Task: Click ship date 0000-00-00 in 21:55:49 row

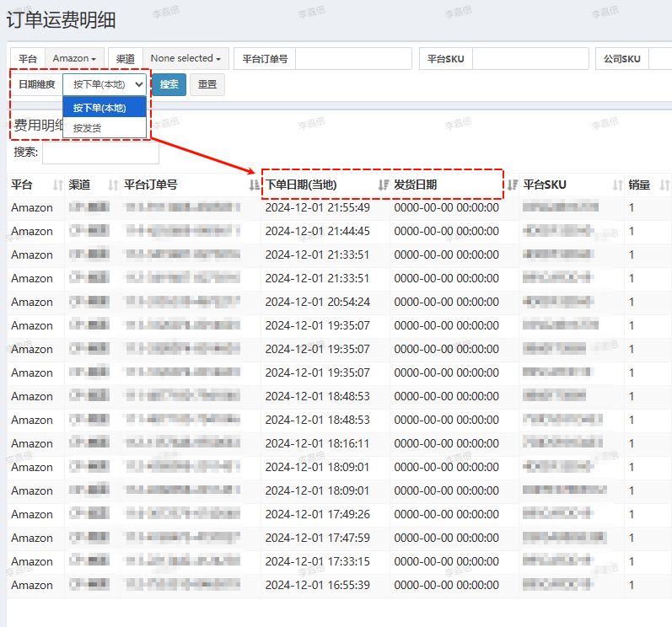Action: pos(447,207)
